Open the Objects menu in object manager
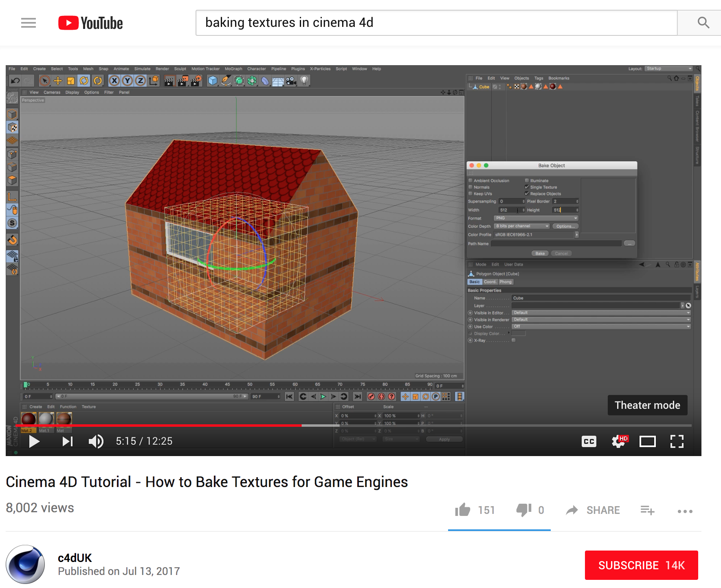 (x=521, y=78)
